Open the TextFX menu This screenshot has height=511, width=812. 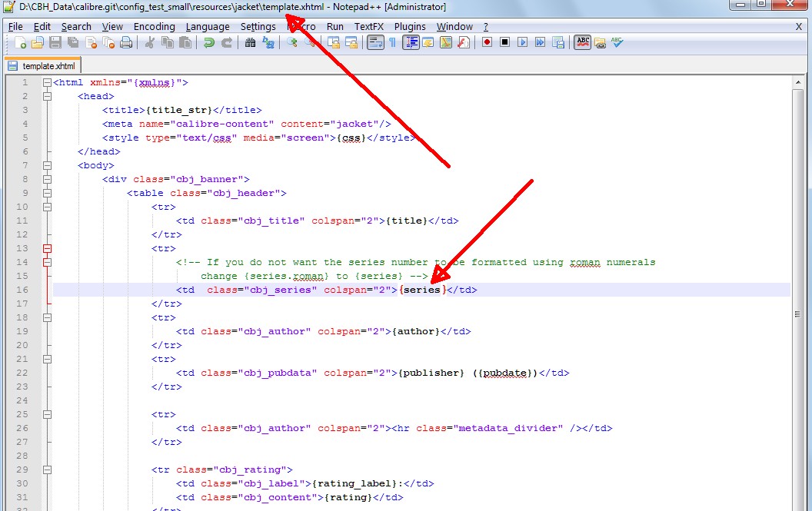pos(369,26)
